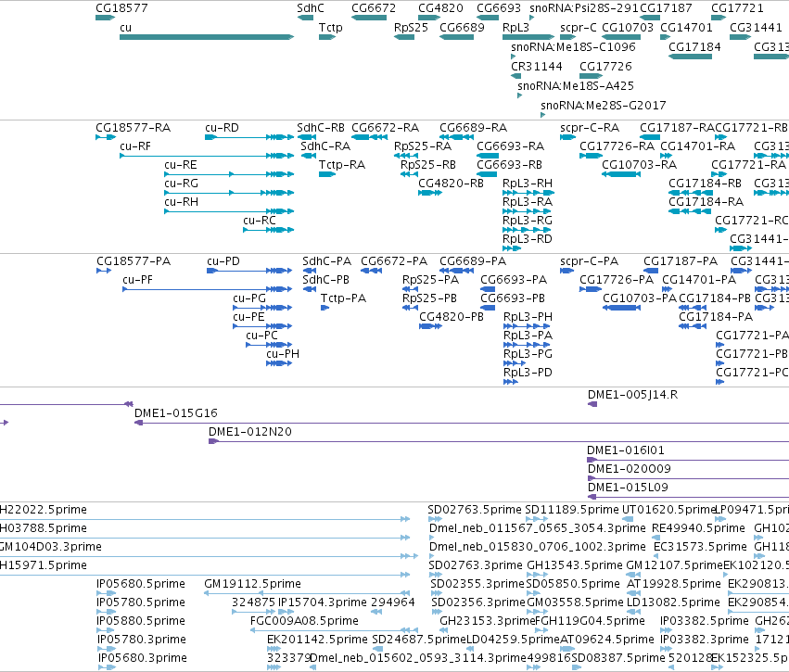Select the RpS25-PA protein
789x672 pixels.
[410, 289]
